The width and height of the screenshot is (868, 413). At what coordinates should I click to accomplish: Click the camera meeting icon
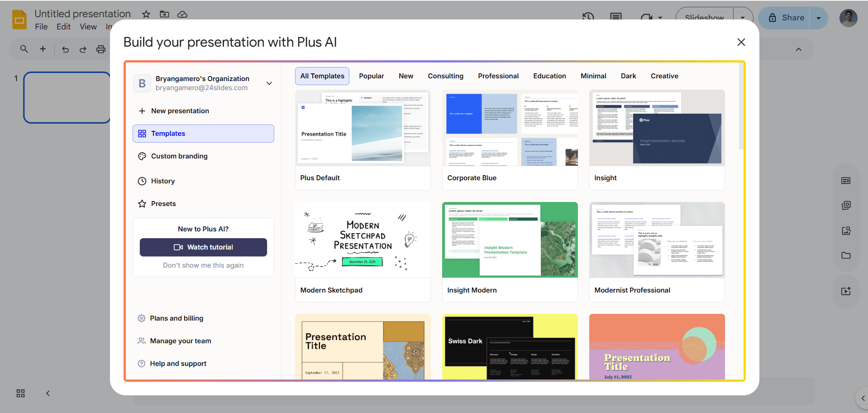point(647,17)
